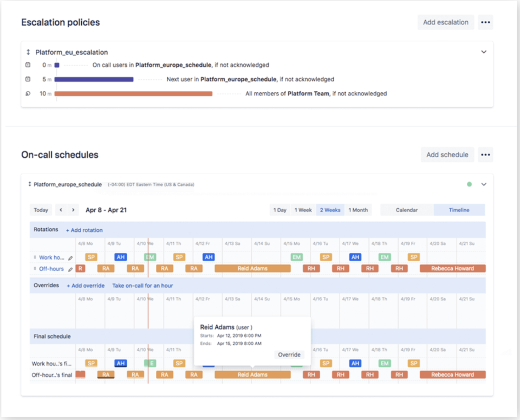This screenshot has width=520, height=420.
Task: Click the Add escalation button
Action: [445, 22]
